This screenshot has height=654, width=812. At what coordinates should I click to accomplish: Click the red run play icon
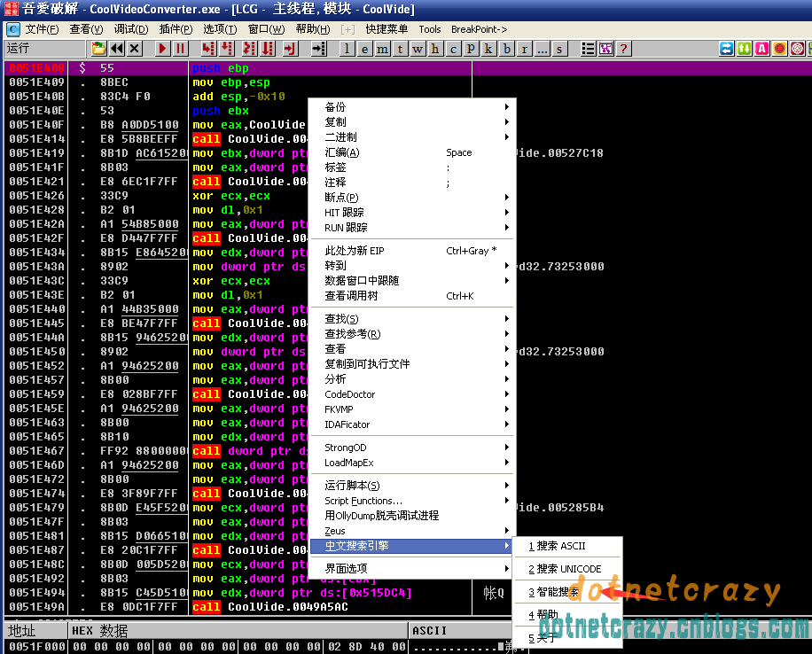[162, 49]
